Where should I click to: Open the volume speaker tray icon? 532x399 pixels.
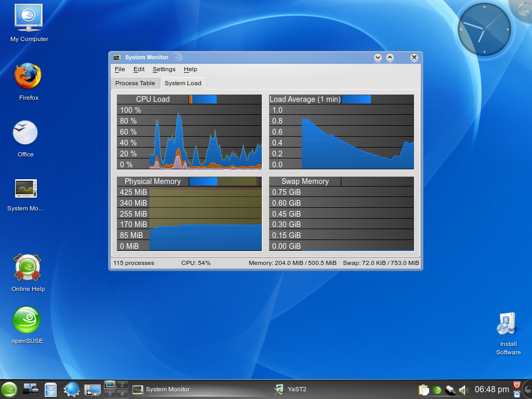coord(463,390)
